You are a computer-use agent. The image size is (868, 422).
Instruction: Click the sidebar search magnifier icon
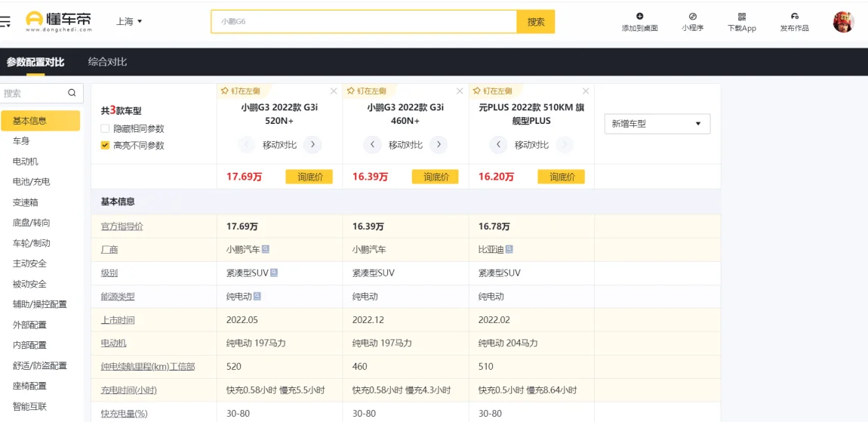point(72,93)
